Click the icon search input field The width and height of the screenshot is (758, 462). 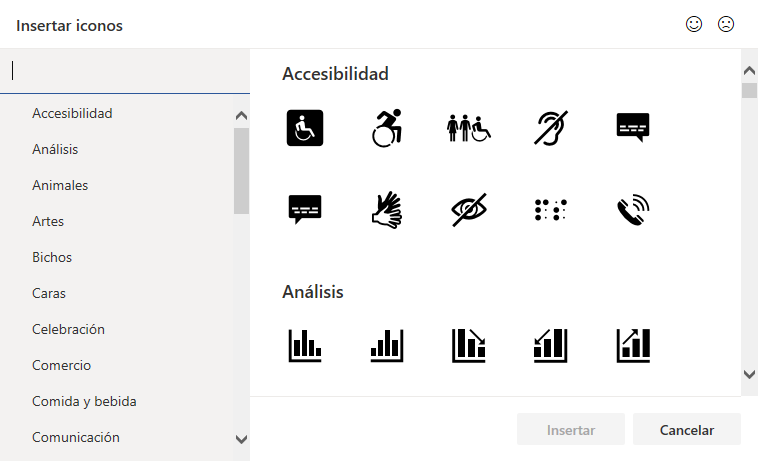(x=125, y=71)
